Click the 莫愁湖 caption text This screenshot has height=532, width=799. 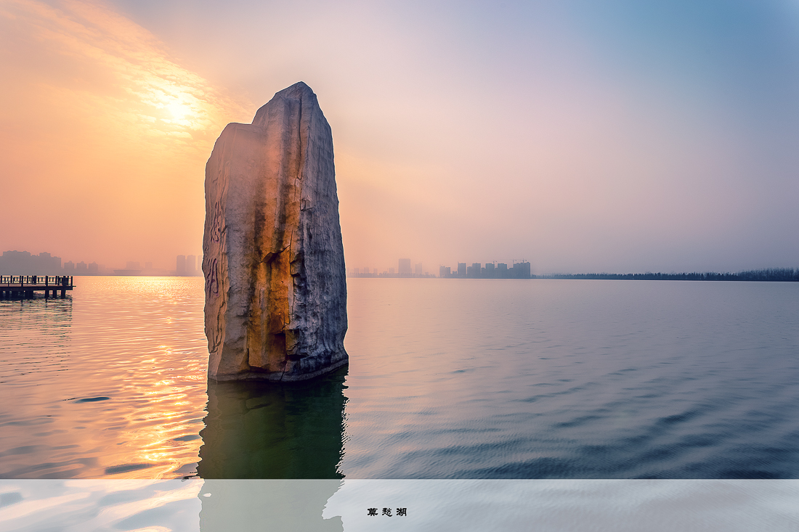[x=386, y=512]
